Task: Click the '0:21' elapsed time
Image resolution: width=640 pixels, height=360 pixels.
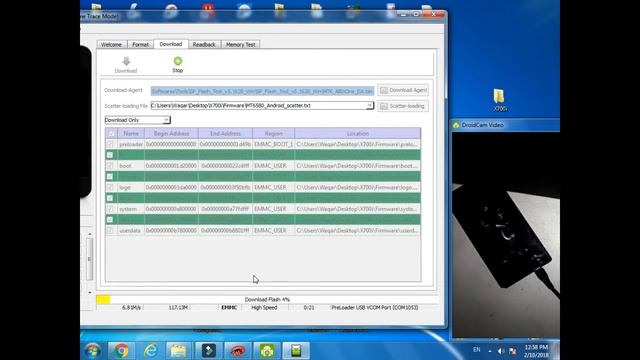Action: (x=309, y=308)
